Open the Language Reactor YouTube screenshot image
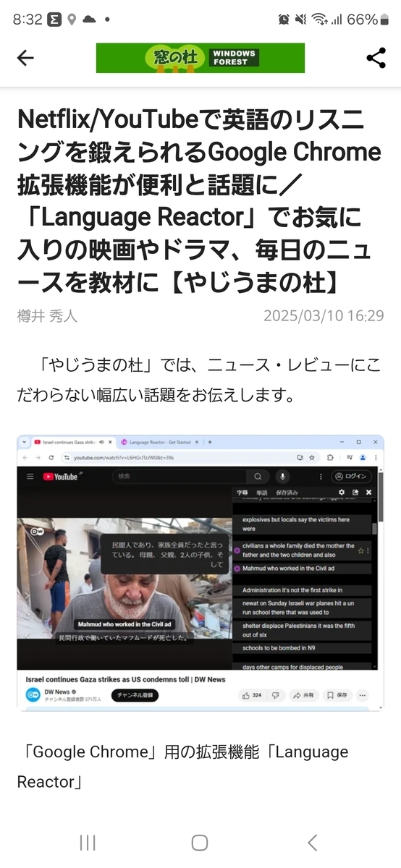This screenshot has height=868, width=401. point(200,572)
